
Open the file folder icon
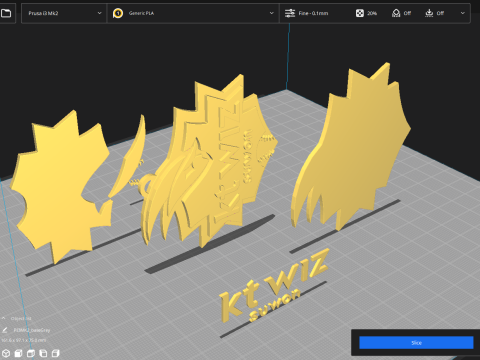coord(6,13)
